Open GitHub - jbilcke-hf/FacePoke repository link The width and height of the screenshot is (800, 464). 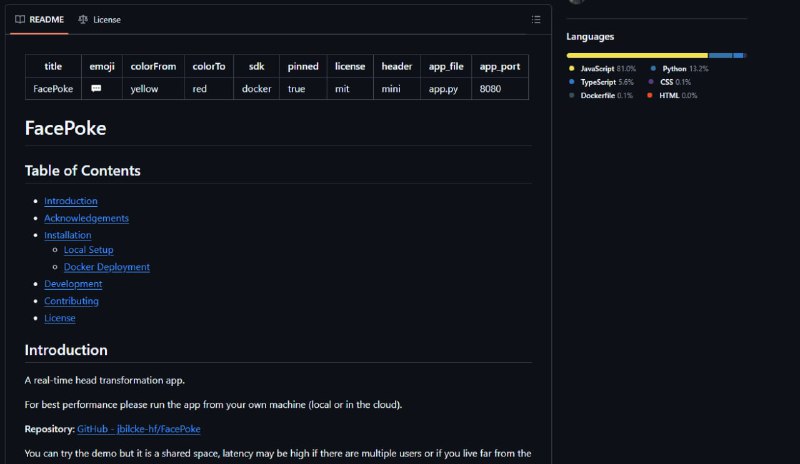click(x=138, y=429)
